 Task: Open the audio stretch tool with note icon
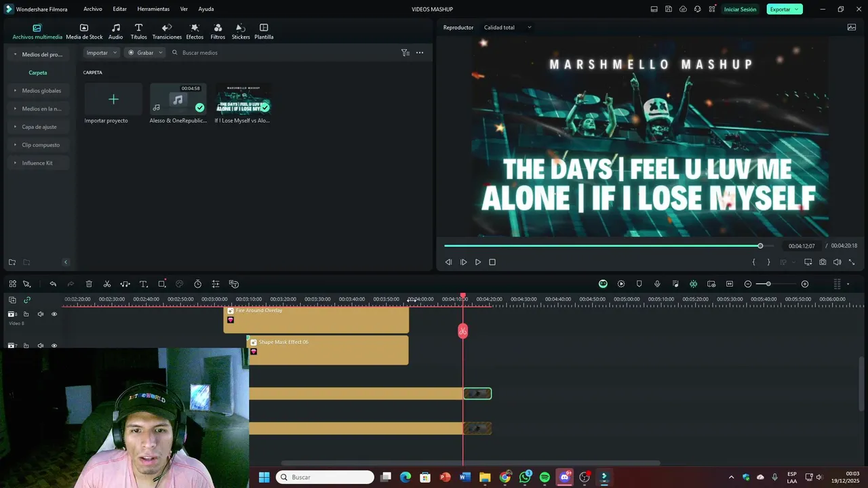[125, 284]
